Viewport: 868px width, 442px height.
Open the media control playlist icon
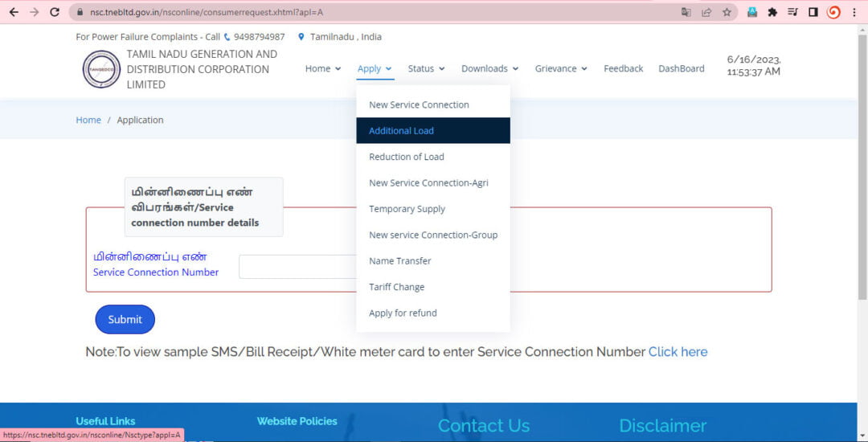[x=792, y=12]
